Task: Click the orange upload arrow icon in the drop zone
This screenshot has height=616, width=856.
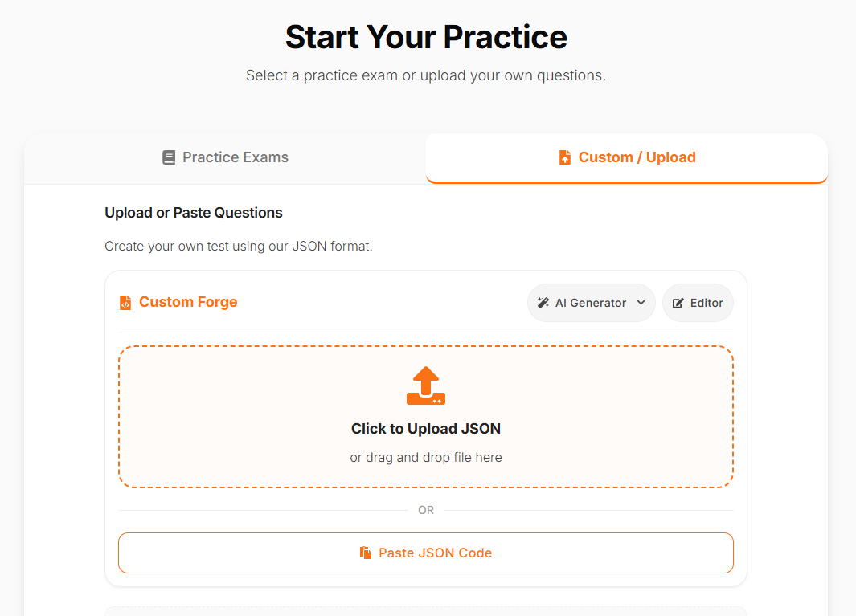Action: pyautogui.click(x=426, y=386)
